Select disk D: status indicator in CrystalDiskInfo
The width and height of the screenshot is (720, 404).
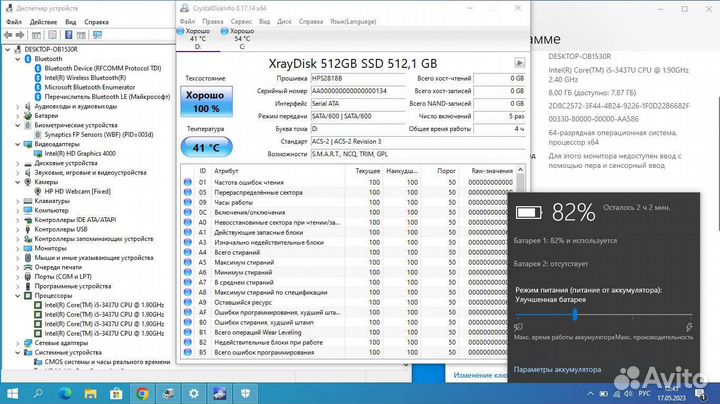pos(194,39)
